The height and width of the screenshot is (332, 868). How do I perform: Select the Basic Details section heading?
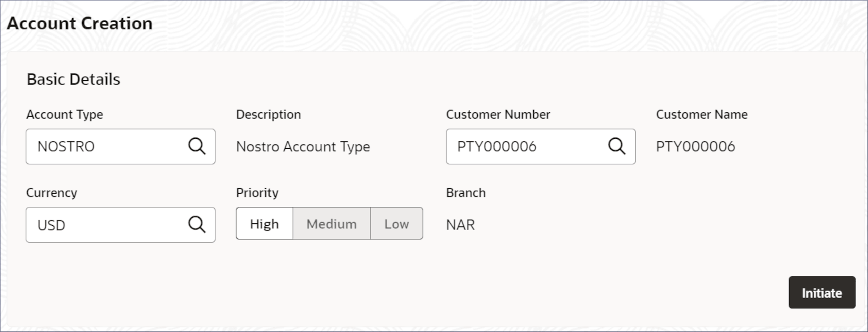74,79
